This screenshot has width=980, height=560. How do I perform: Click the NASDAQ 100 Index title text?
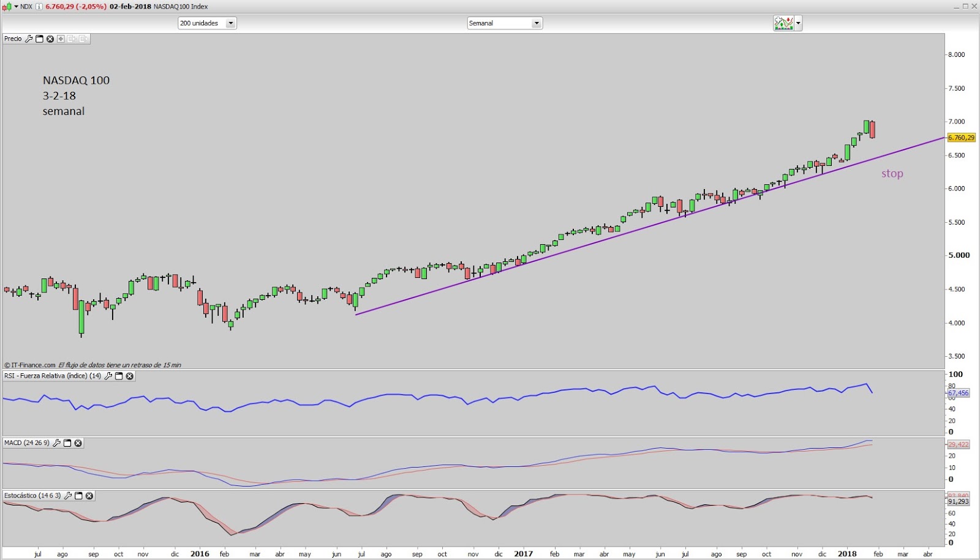point(181,7)
